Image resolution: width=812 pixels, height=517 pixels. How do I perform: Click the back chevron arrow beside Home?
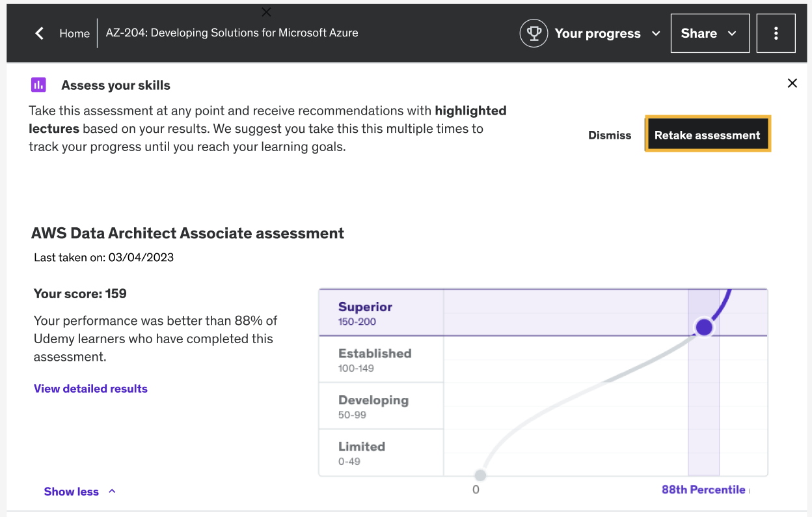coord(40,33)
